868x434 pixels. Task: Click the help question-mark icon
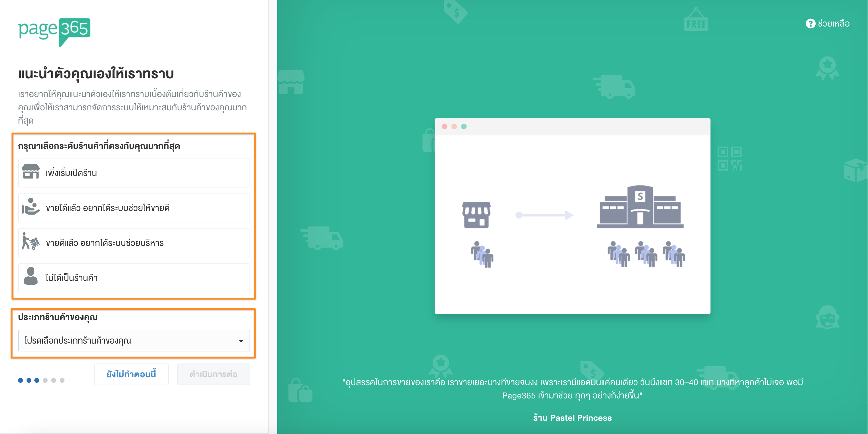click(810, 24)
